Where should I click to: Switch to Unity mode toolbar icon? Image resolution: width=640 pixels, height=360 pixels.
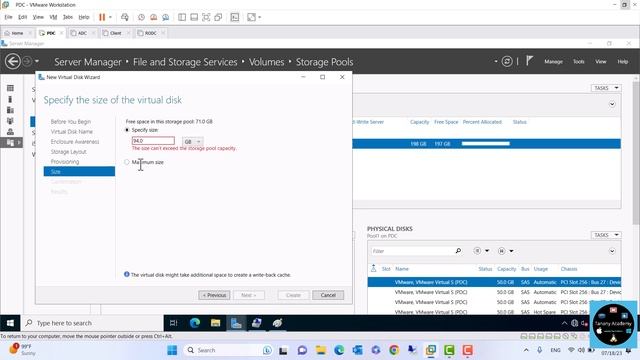click(218, 17)
